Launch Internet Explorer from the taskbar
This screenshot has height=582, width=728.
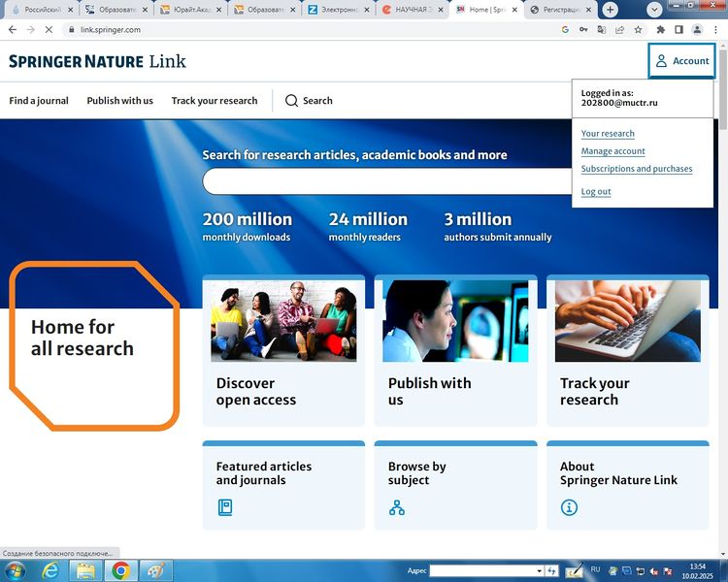point(50,570)
